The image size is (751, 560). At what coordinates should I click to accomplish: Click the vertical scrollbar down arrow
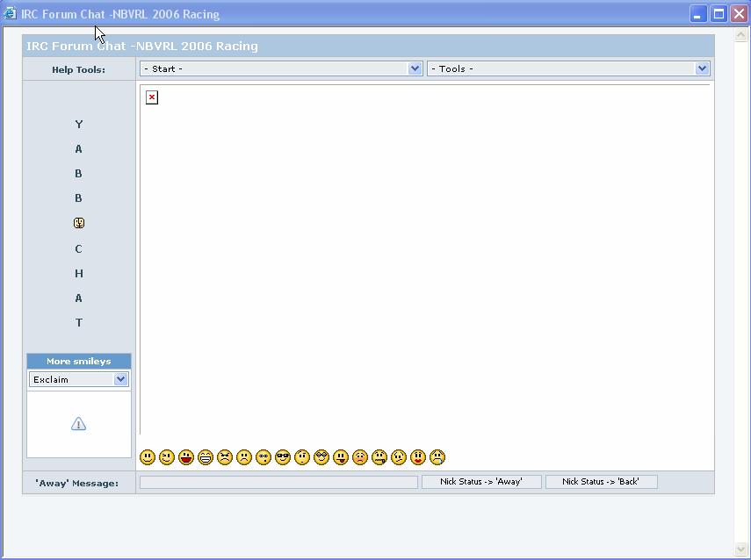coord(740,549)
